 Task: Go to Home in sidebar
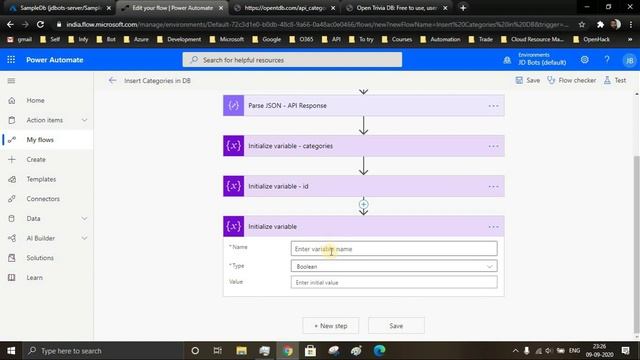pyautogui.click(x=36, y=100)
